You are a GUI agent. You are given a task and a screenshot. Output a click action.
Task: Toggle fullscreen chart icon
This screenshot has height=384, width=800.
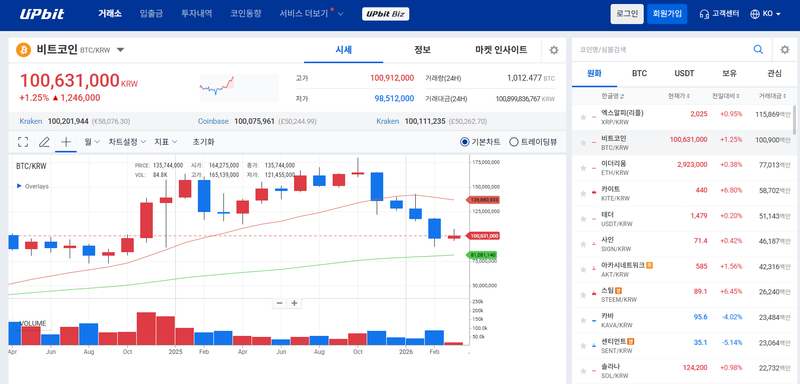pyautogui.click(x=22, y=142)
